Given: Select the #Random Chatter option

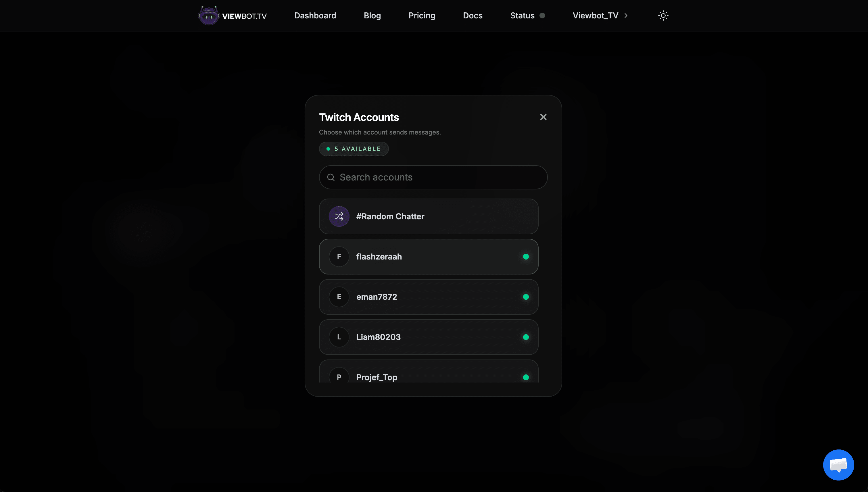Looking at the screenshot, I should pyautogui.click(x=429, y=216).
